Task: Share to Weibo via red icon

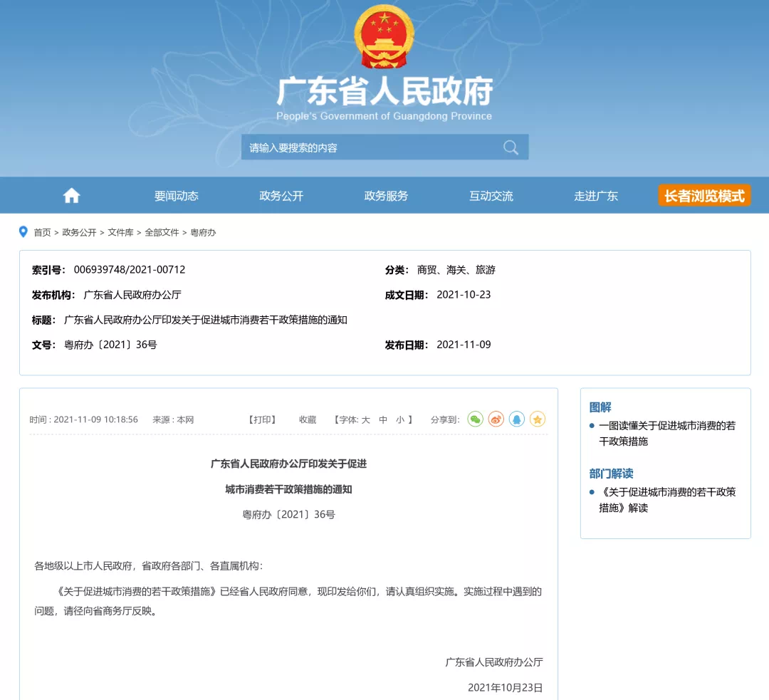Action: point(496,419)
